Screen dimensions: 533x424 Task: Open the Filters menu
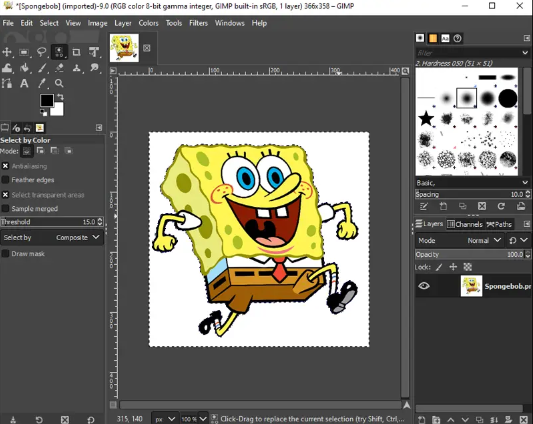point(199,23)
